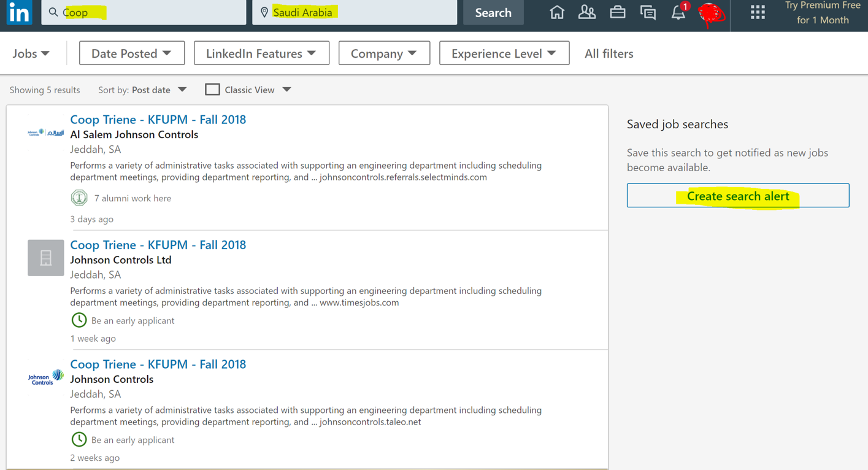Click the location pin icon
This screenshot has width=868, height=470.
point(264,12)
